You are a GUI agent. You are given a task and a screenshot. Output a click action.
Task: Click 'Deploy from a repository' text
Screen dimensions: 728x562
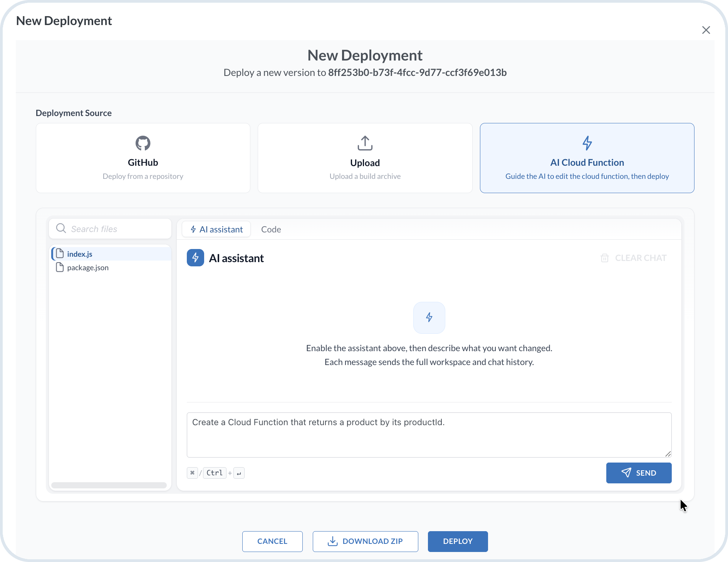143,176
